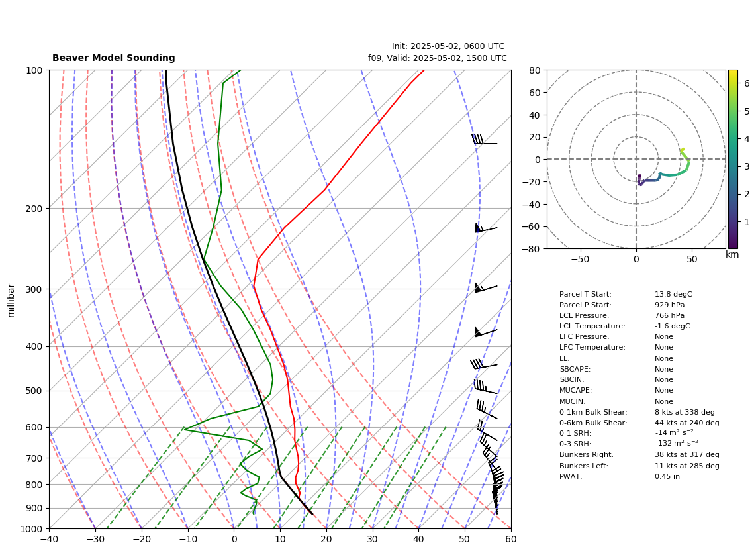Click the '6' tick on the colorbar

pyautogui.click(x=746, y=83)
